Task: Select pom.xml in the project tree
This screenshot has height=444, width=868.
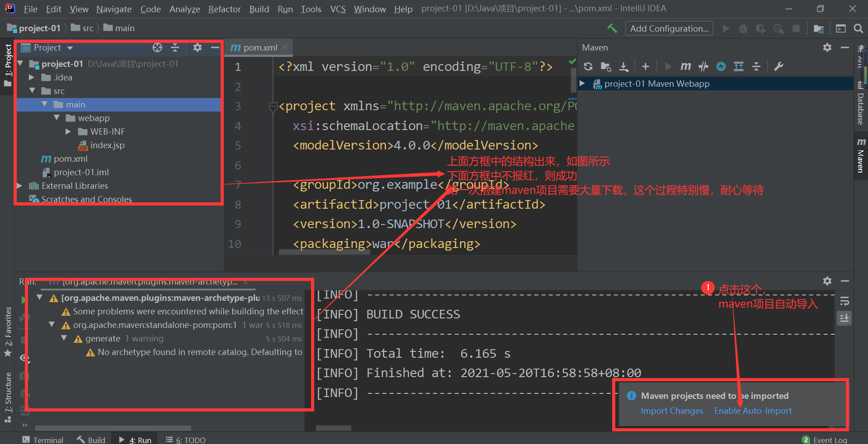Action: coord(65,159)
